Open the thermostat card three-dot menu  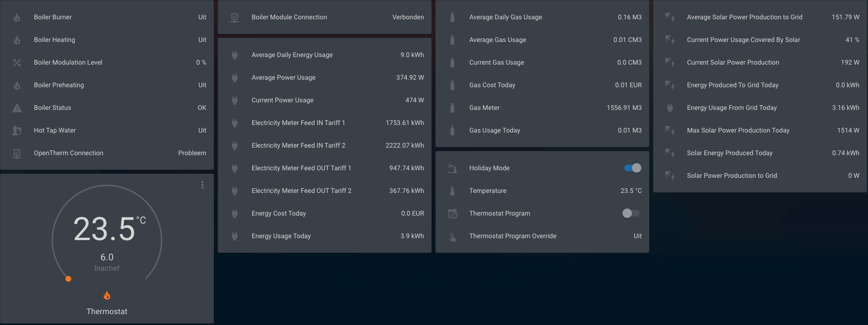tap(203, 185)
